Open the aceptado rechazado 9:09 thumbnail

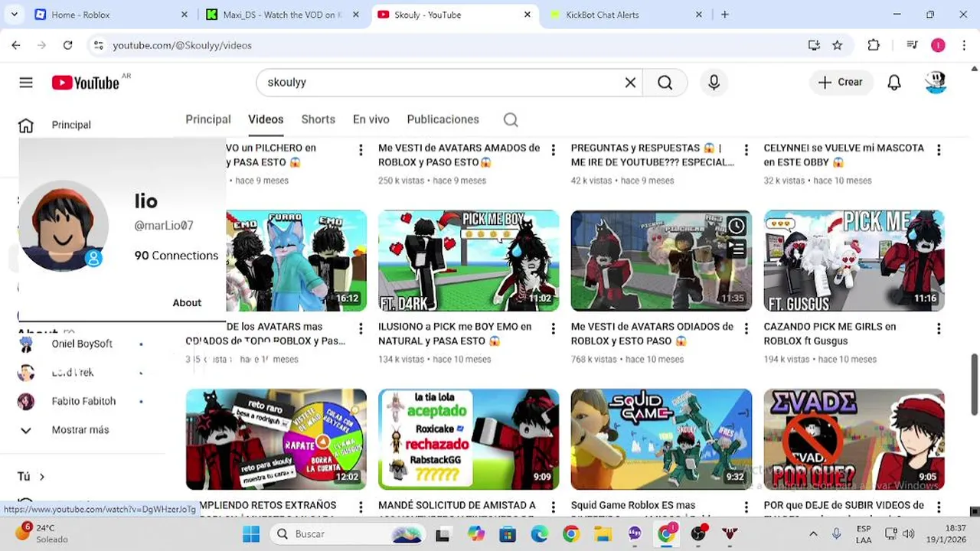point(469,439)
